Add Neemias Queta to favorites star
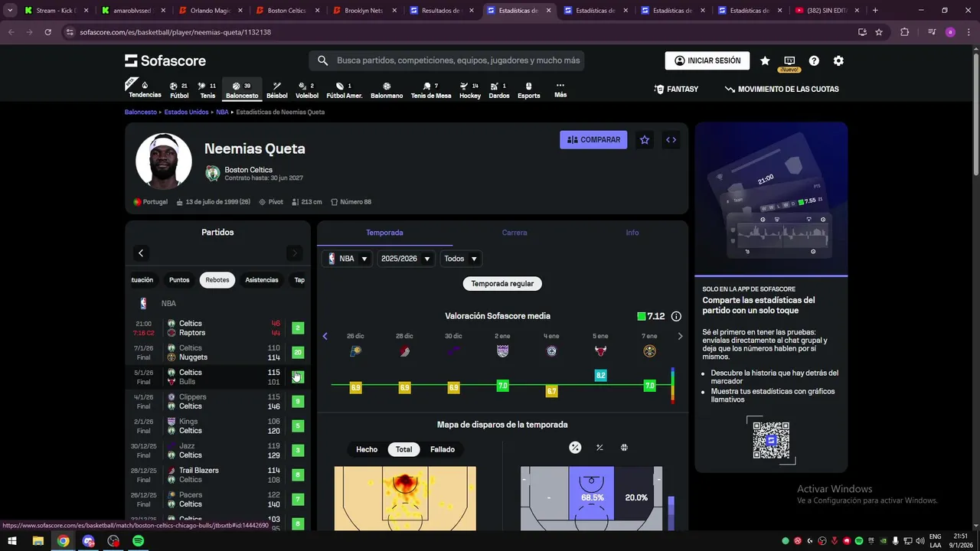This screenshot has width=980, height=551. [645, 140]
